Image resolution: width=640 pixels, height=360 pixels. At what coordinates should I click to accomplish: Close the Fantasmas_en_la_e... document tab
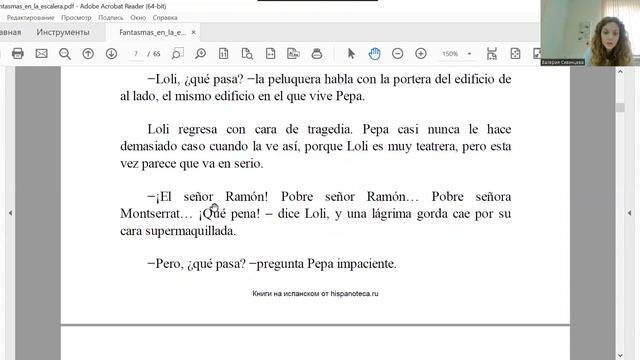click(193, 32)
